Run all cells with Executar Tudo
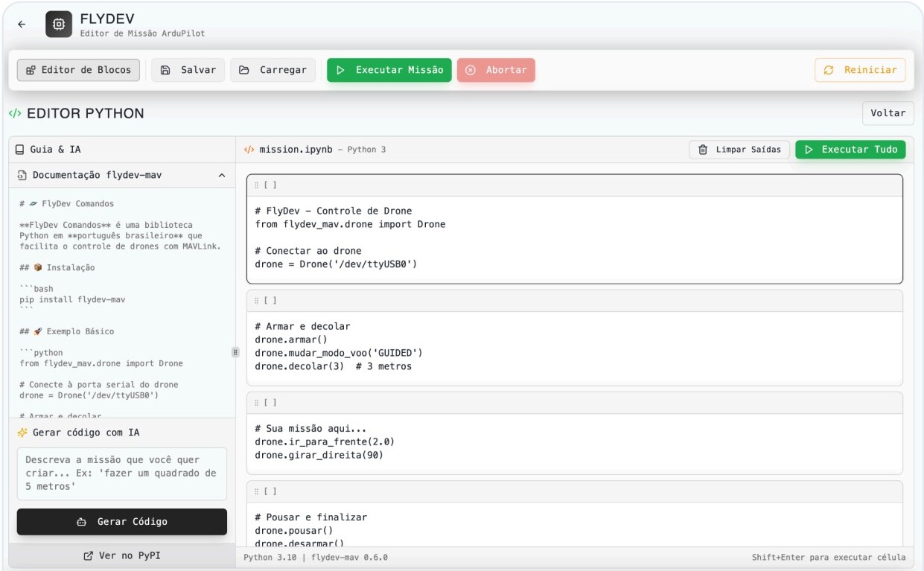The width and height of the screenshot is (924, 571). click(x=850, y=150)
